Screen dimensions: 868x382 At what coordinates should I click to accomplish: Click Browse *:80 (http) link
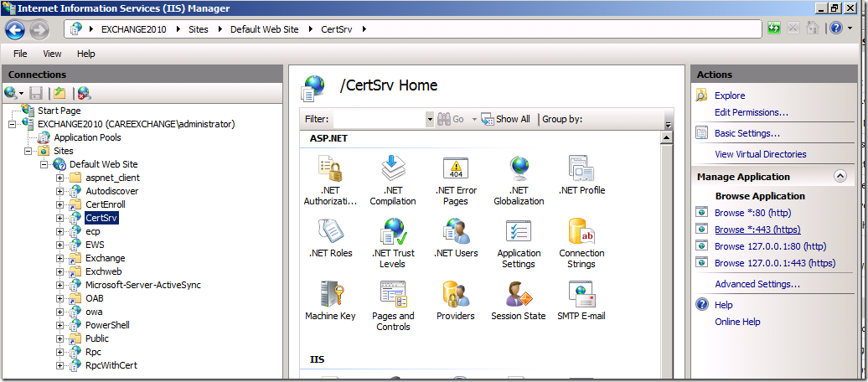752,213
